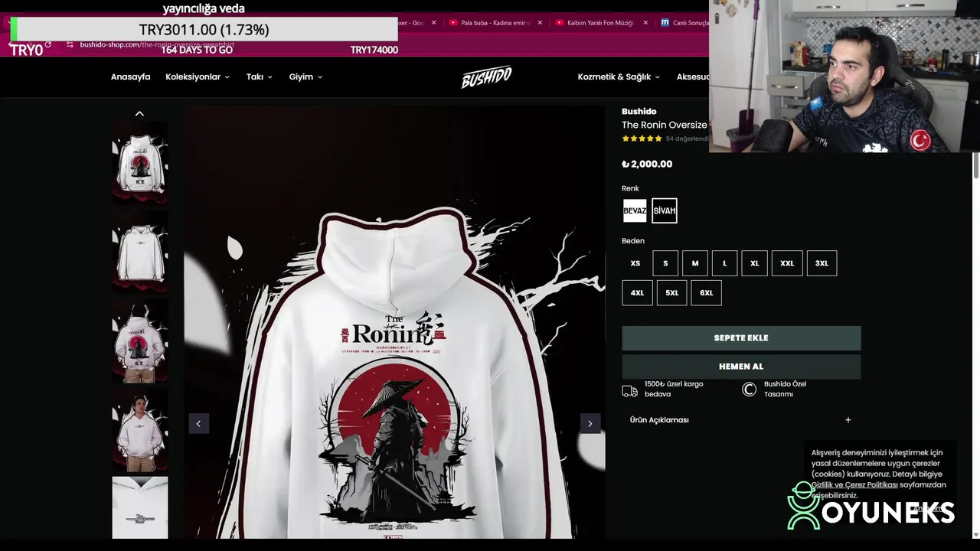Open the Koleksiyonlar dropdown menu
The width and height of the screenshot is (980, 551).
(x=198, y=77)
